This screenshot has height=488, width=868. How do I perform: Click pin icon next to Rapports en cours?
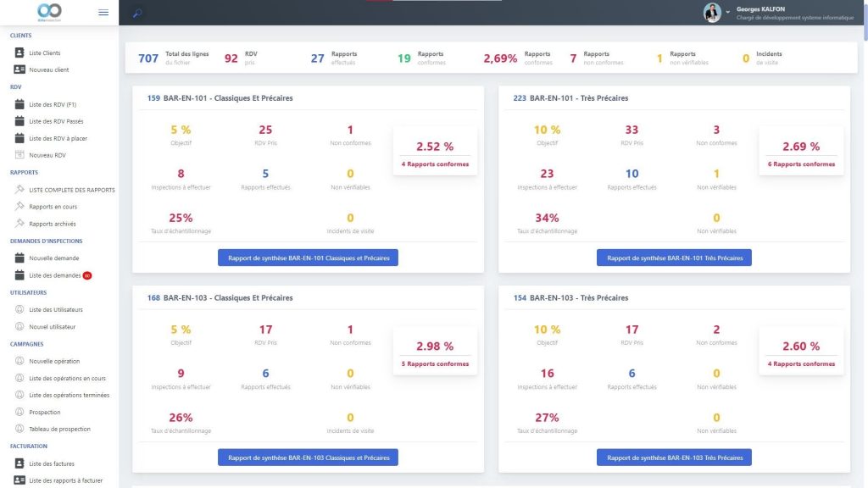20,207
